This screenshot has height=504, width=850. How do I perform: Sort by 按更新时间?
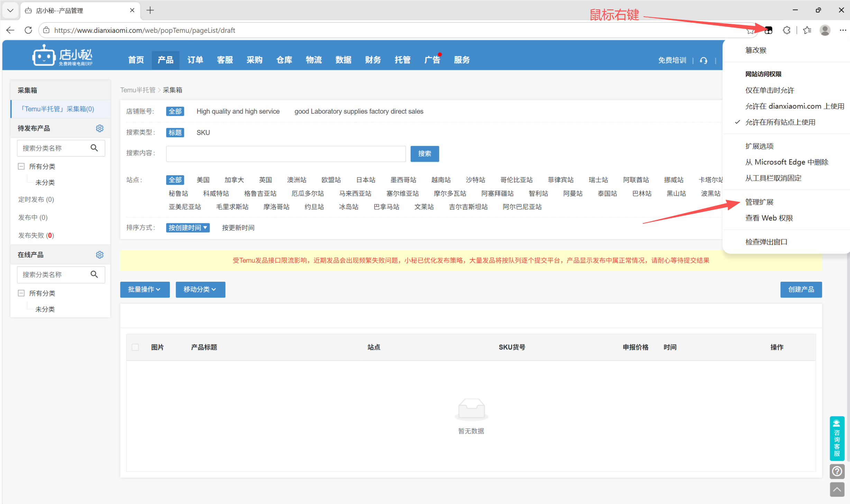click(x=238, y=227)
